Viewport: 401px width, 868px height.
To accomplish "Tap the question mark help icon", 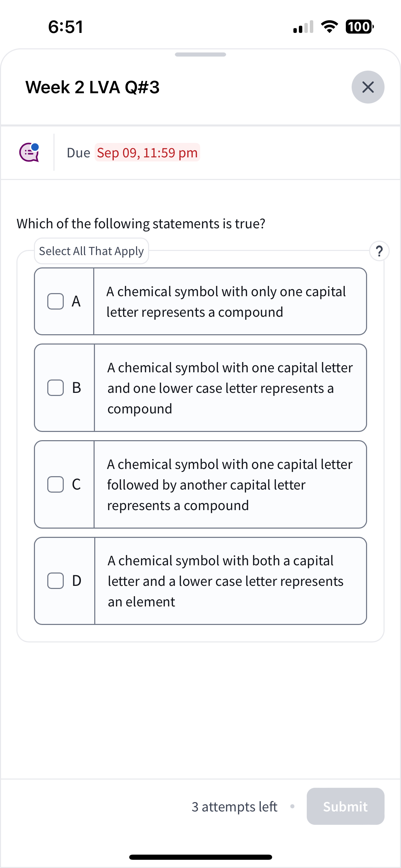I will [379, 251].
